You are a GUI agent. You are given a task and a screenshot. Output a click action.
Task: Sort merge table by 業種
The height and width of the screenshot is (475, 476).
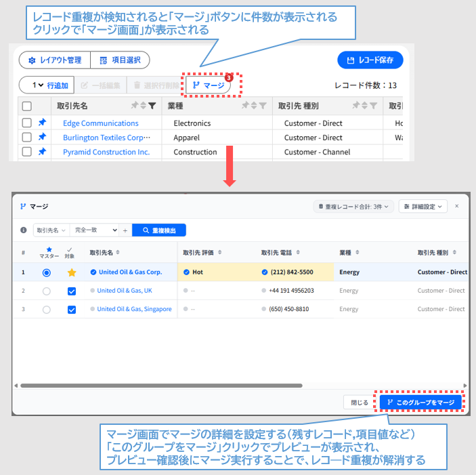coord(358,252)
